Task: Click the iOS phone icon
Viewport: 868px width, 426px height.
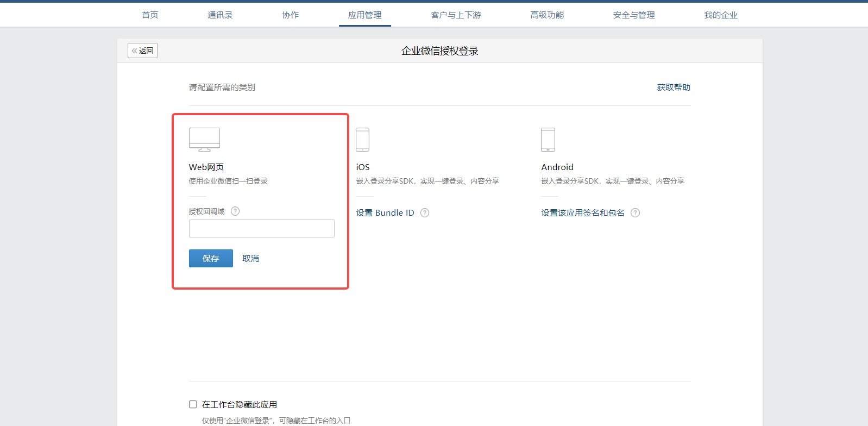Action: [362, 140]
